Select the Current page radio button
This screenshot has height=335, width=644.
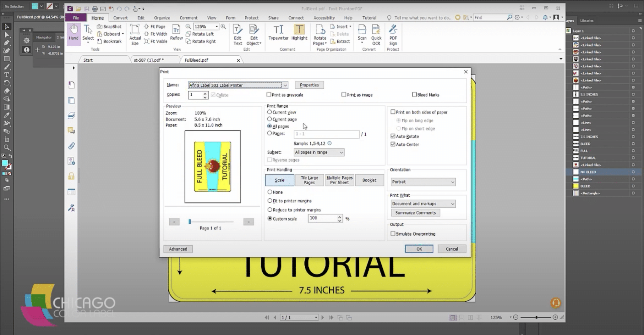pos(270,119)
